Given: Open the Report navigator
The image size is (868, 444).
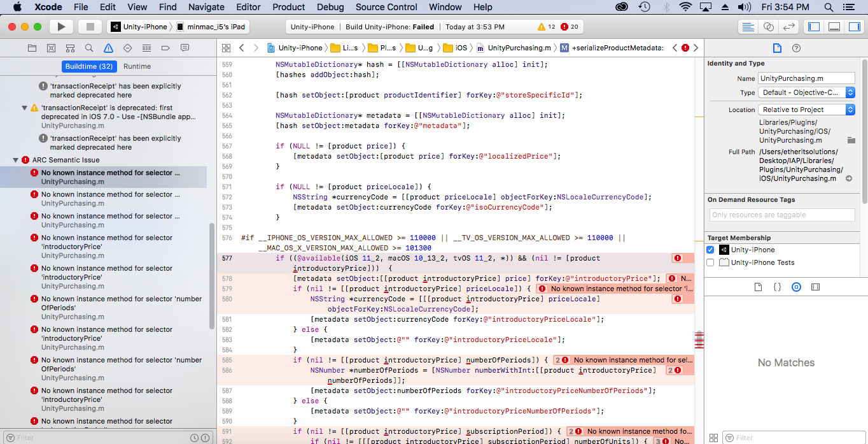Looking at the screenshot, I should (185, 48).
